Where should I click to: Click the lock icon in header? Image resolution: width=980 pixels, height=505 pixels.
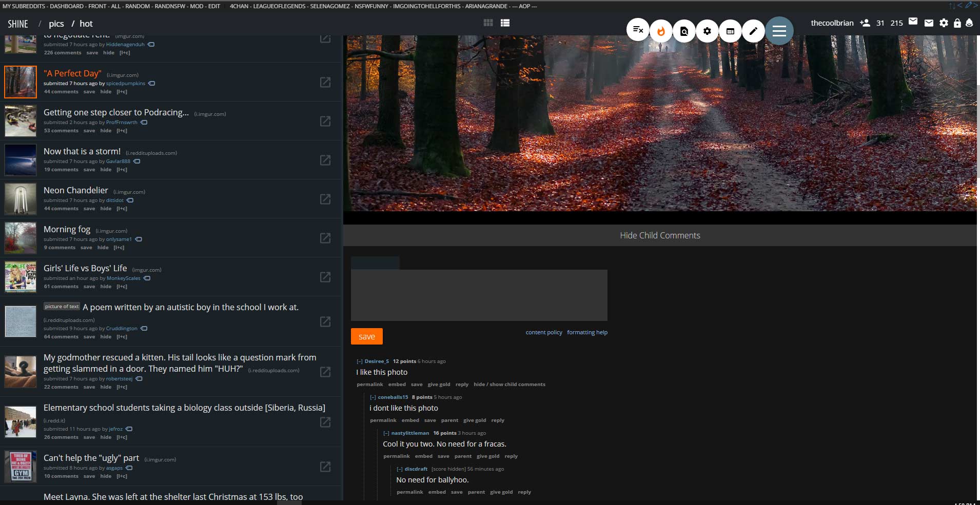point(957,23)
